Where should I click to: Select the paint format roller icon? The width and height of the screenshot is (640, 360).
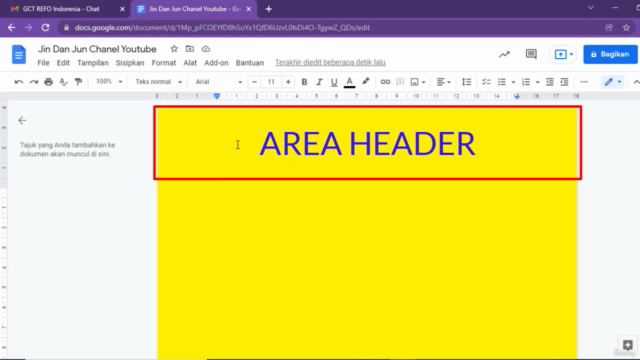point(78,82)
